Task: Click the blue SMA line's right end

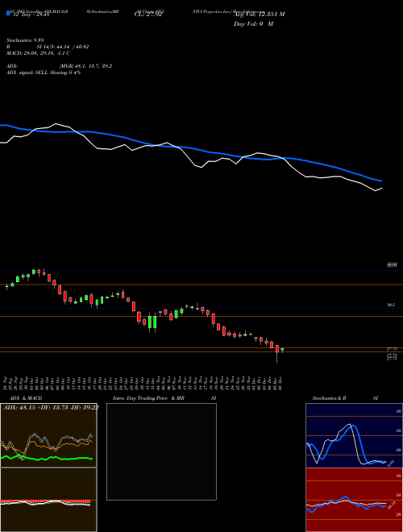Action: click(381, 181)
